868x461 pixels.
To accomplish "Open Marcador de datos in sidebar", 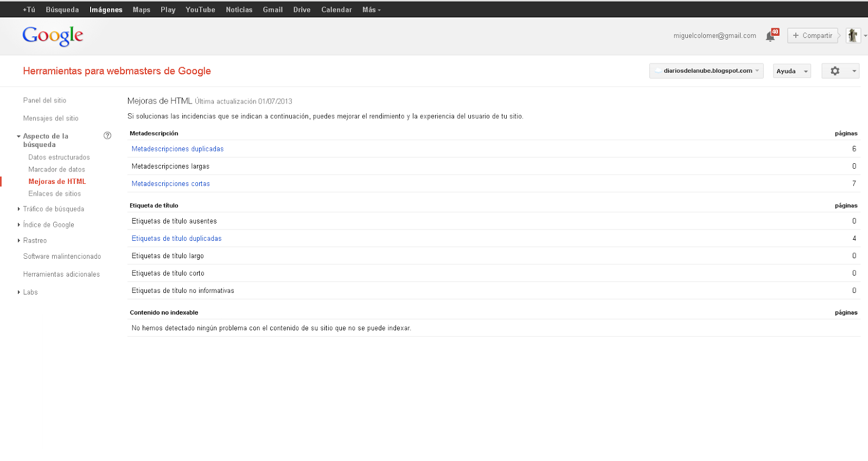I will (x=57, y=169).
